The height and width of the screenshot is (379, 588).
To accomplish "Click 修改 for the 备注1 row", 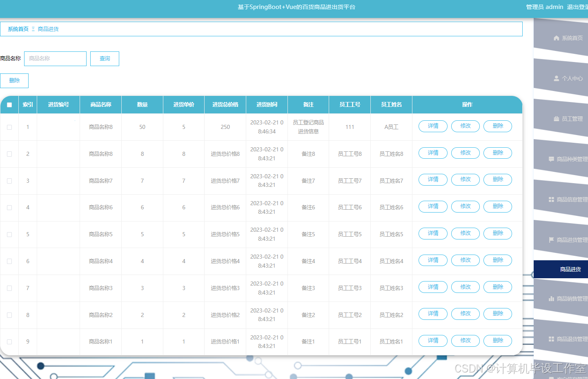I will (465, 341).
